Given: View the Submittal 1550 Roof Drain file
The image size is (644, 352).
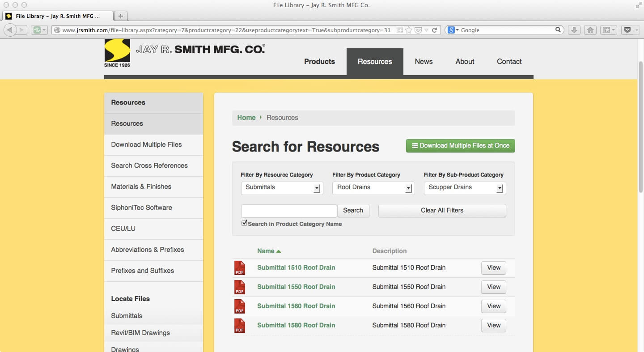Looking at the screenshot, I should (x=493, y=287).
